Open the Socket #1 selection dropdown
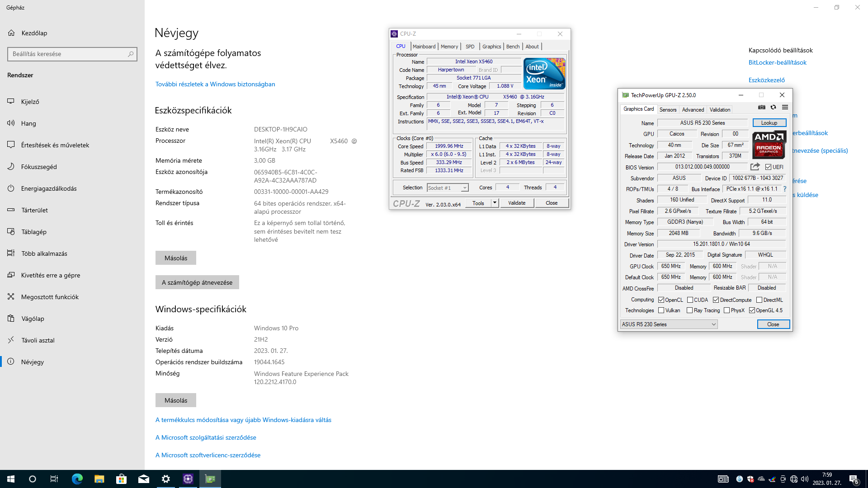 465,188
